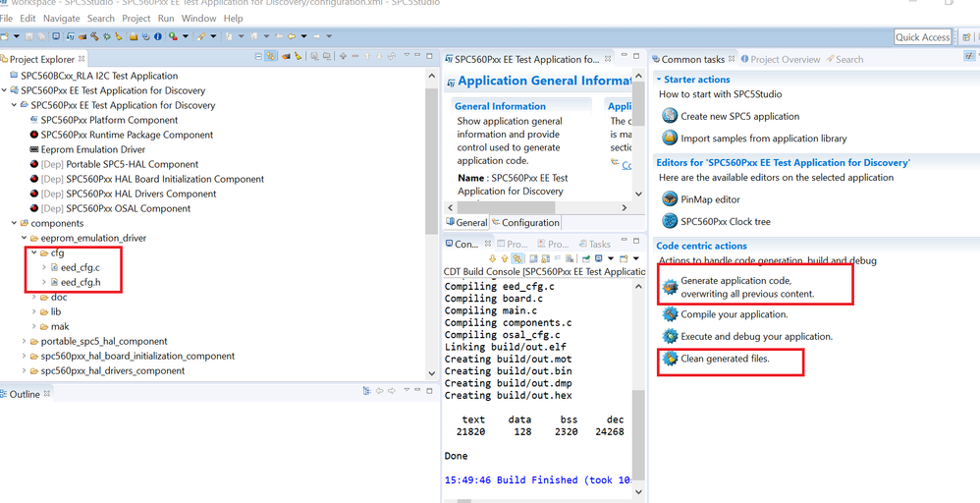
Task: Click the Open Console icon
Action: [624, 258]
